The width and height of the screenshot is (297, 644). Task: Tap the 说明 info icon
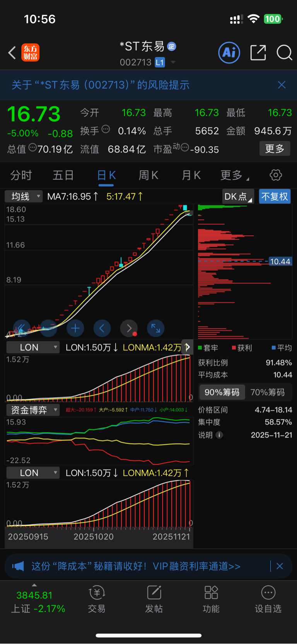point(219,435)
